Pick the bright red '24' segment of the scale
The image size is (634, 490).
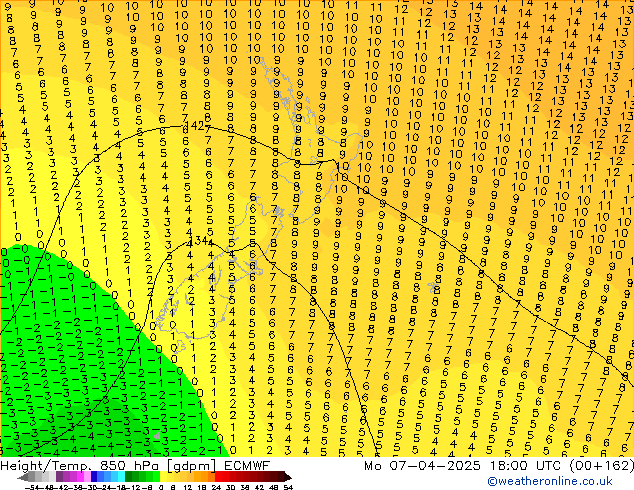pos(218,476)
